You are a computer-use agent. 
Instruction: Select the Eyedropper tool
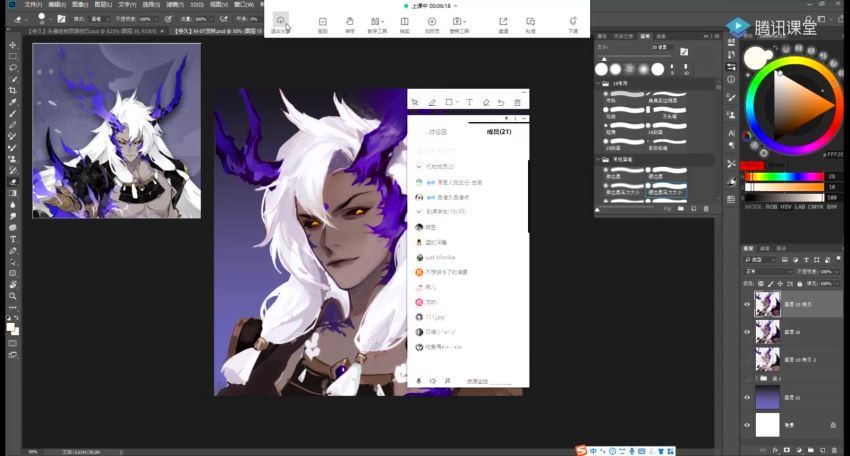(x=12, y=102)
